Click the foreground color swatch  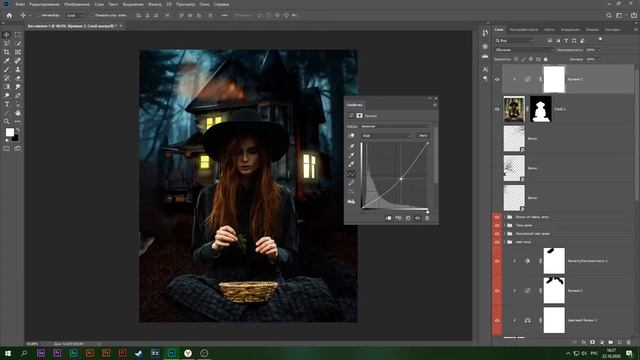click(9, 132)
